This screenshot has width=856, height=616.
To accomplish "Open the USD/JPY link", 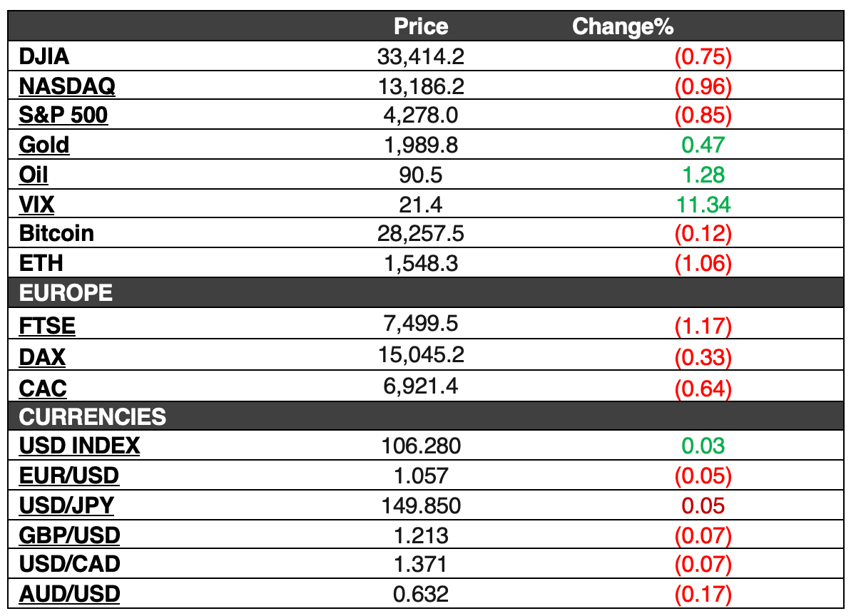I will click(66, 505).
